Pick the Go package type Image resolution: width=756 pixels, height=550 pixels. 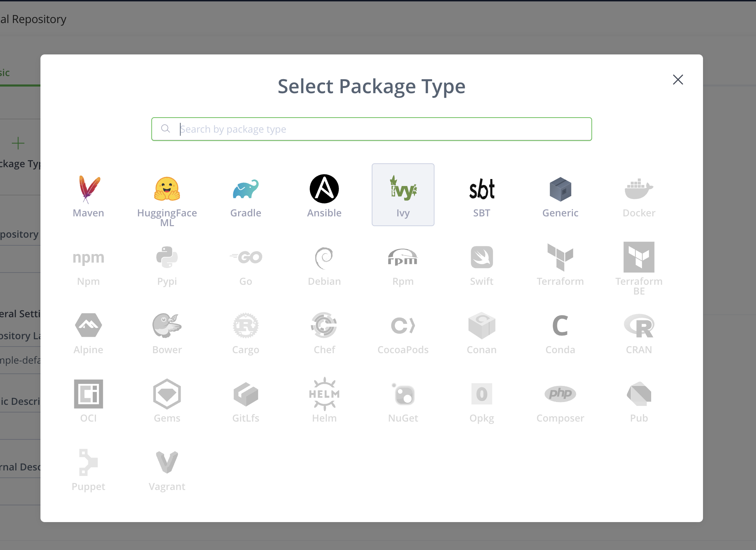coord(246,263)
